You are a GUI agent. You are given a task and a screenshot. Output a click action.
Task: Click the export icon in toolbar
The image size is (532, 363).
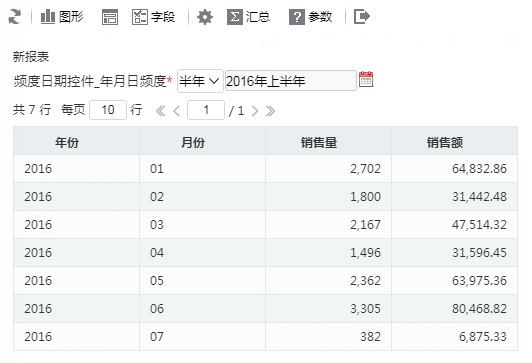point(362,17)
